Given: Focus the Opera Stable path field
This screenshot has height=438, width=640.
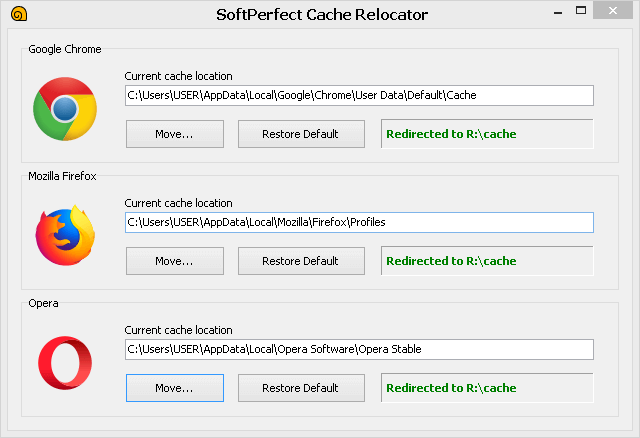Looking at the screenshot, I should [358, 349].
